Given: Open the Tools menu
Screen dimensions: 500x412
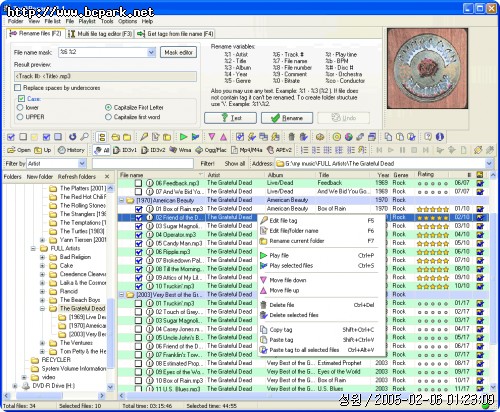Looking at the screenshot, I should (107, 21).
